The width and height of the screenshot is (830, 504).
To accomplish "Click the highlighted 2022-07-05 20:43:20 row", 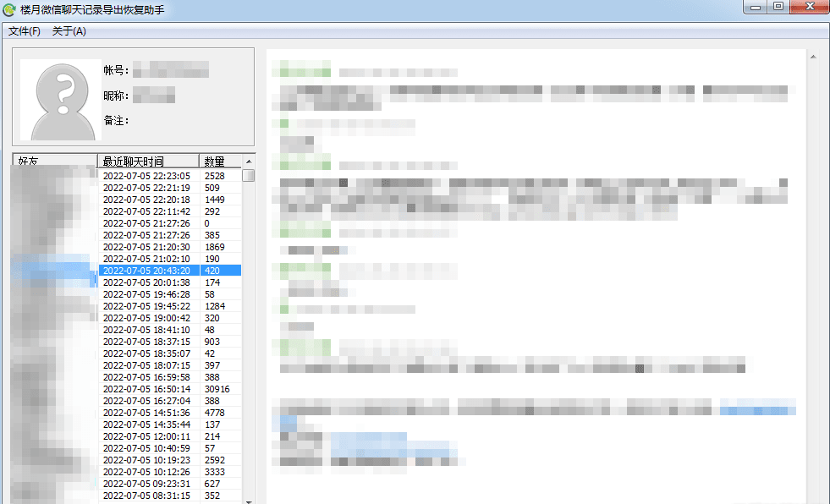I will point(146,271).
